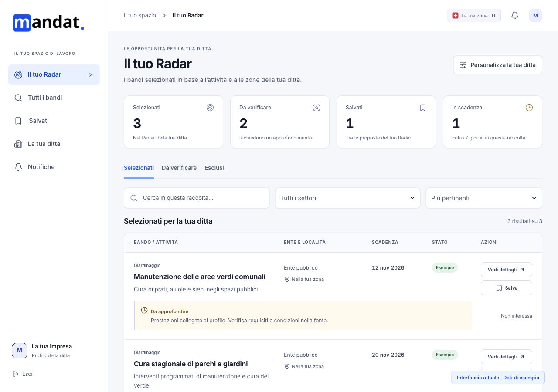Save the Manutenzione delle aree verdi comunali bando
Viewport: 558px width, 392px height.
[507, 288]
